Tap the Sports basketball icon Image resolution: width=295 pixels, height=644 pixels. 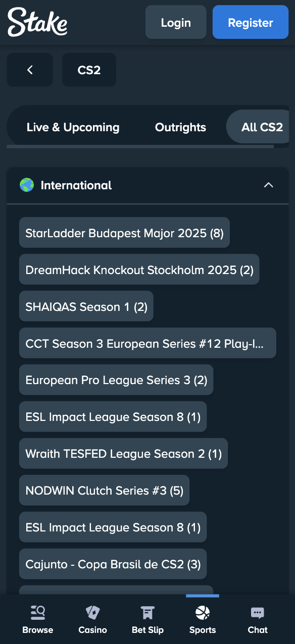coord(203,612)
